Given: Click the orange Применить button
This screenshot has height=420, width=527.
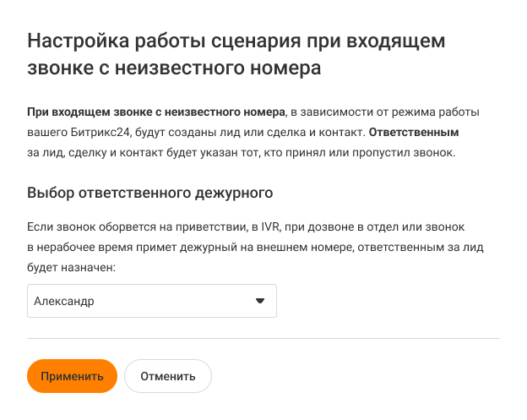Looking at the screenshot, I should pos(71,376).
